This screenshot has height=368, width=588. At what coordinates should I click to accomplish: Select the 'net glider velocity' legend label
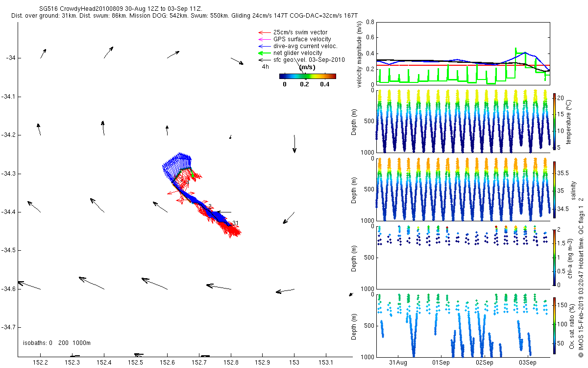[x=298, y=53]
